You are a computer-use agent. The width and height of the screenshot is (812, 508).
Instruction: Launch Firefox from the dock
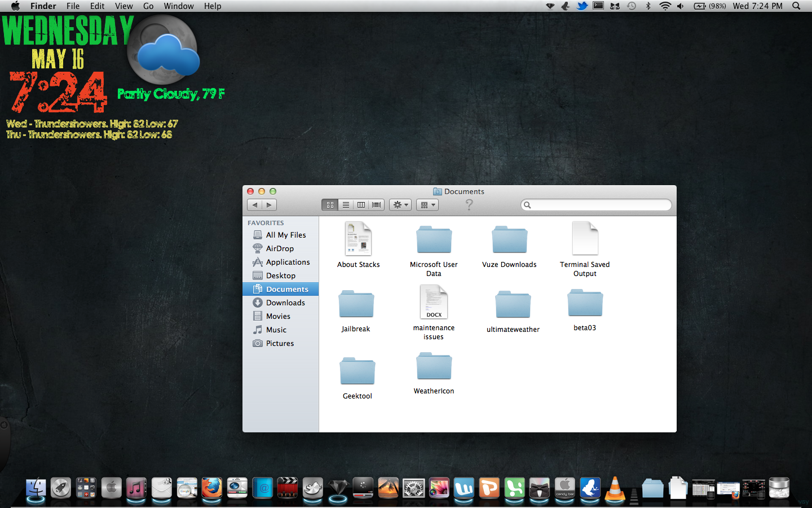pyautogui.click(x=211, y=488)
